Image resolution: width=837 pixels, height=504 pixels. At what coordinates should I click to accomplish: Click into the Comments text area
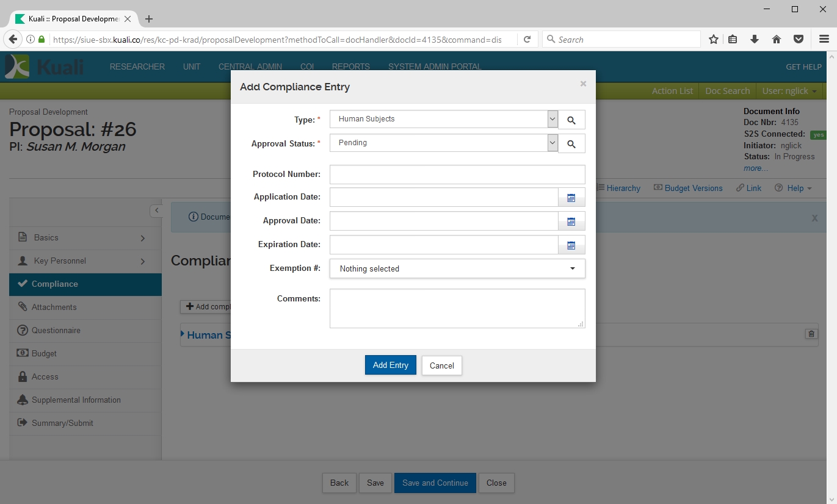457,308
